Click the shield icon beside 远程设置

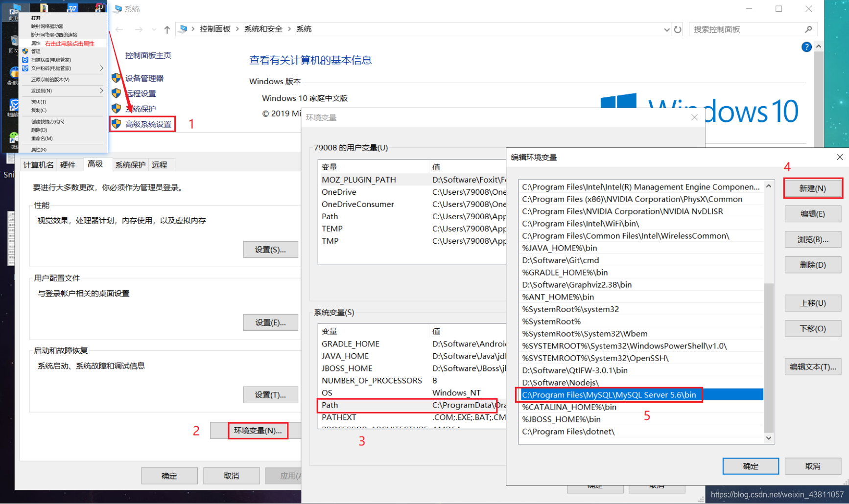pyautogui.click(x=116, y=93)
